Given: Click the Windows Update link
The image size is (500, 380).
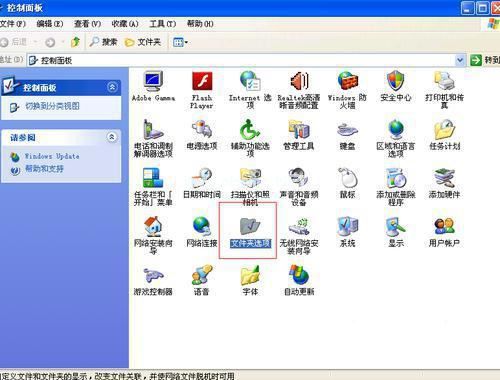Looking at the screenshot, I should 52,156.
